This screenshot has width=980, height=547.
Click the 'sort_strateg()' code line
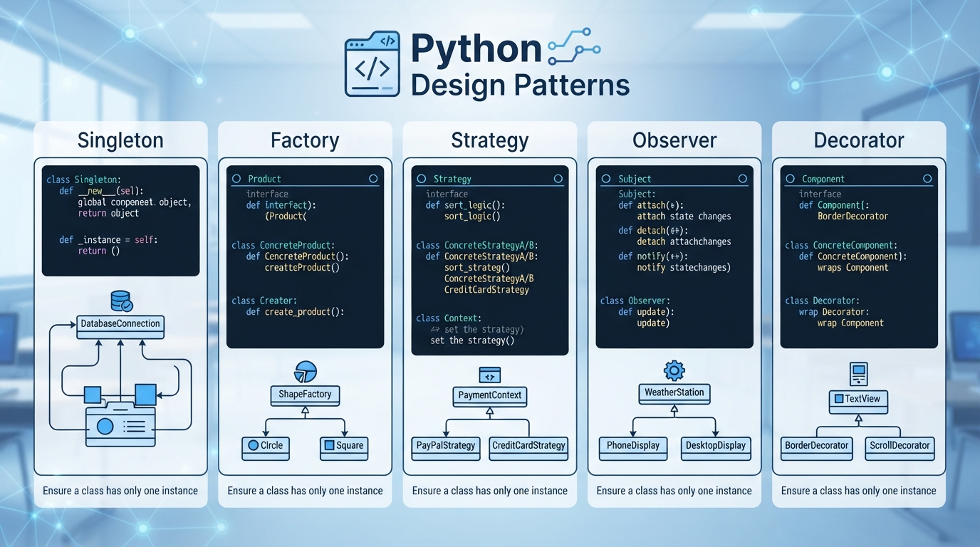[477, 268]
